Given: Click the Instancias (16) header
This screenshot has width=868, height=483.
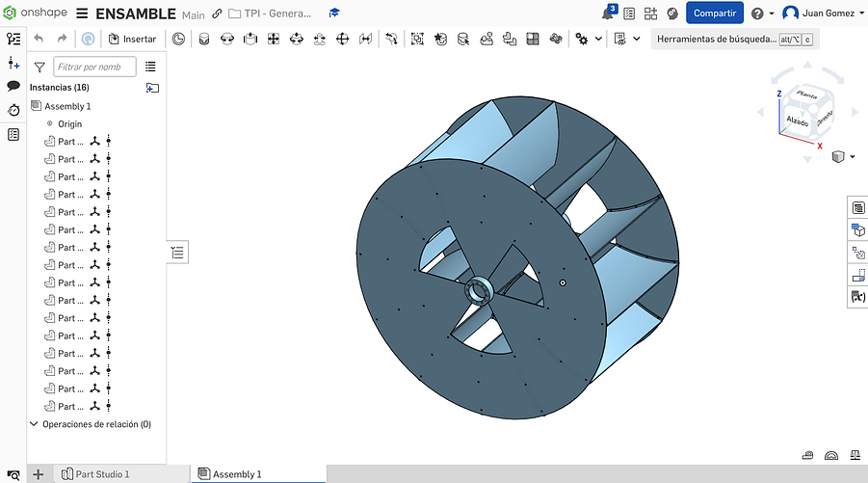Looking at the screenshot, I should [59, 87].
